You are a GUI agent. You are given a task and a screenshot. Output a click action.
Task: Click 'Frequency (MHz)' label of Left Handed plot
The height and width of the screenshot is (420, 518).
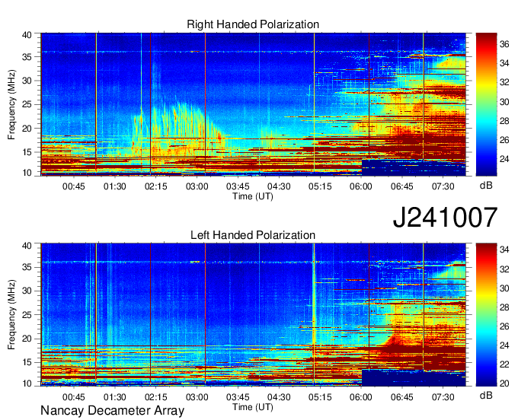click(11, 315)
